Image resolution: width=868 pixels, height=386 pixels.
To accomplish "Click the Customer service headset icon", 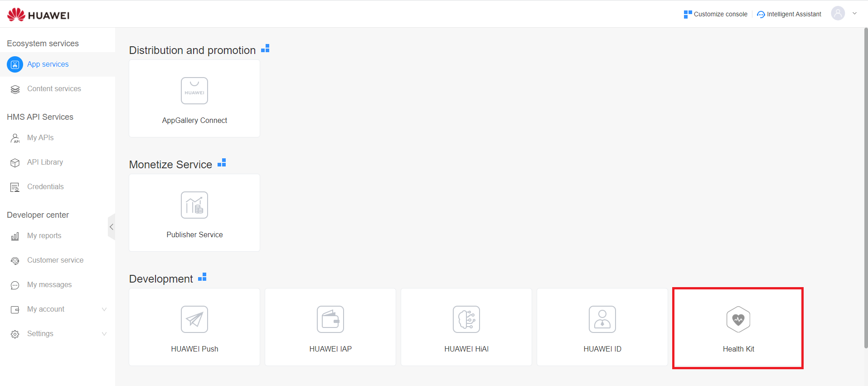I will pyautogui.click(x=15, y=261).
